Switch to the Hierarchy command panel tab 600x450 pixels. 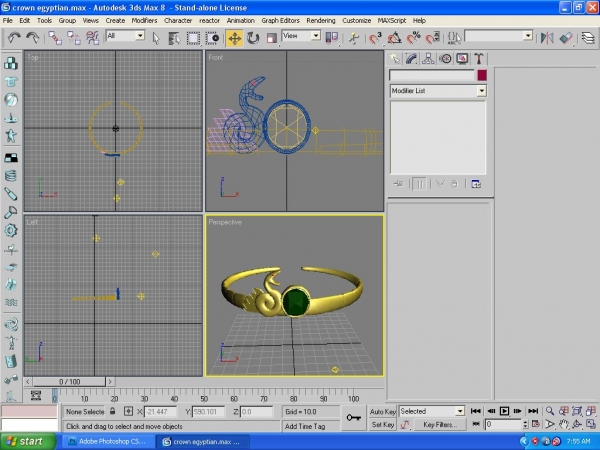click(428, 59)
